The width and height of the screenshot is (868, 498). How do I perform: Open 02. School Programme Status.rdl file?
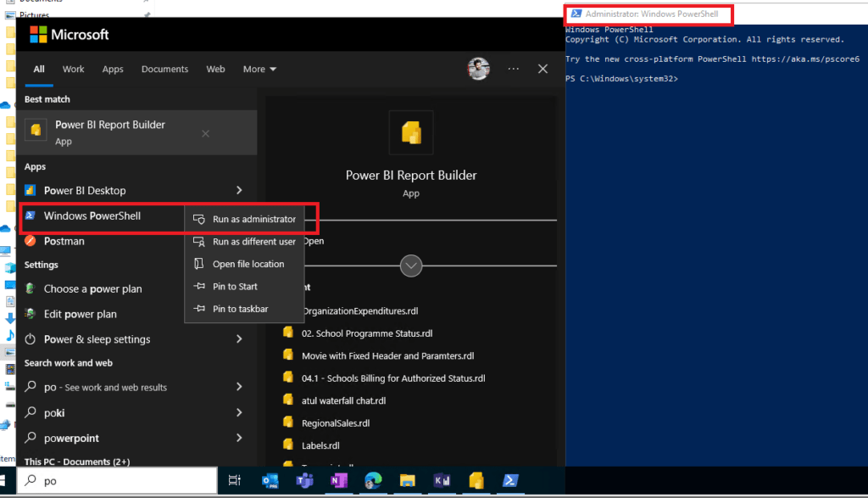tap(367, 333)
